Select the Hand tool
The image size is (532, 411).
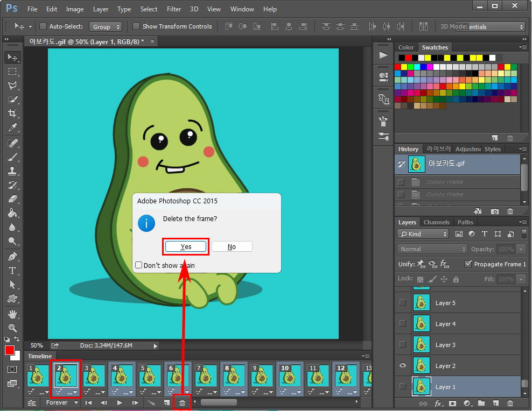[x=12, y=314]
